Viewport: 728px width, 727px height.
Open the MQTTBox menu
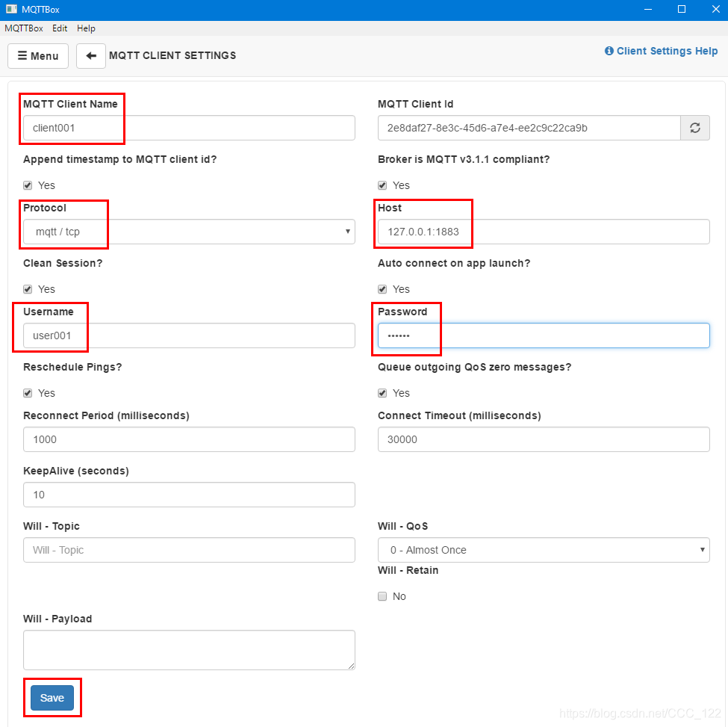coord(24,28)
